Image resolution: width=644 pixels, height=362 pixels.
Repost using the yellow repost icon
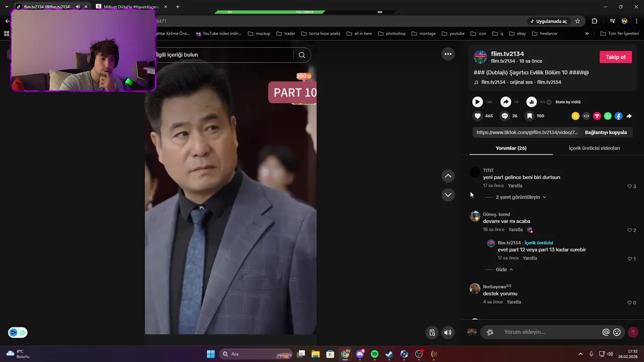click(x=576, y=116)
